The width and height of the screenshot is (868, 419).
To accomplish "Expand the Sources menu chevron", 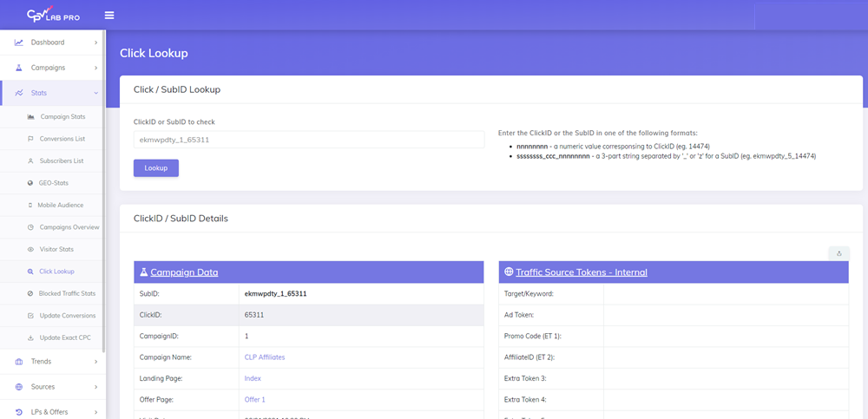I will coord(95,387).
